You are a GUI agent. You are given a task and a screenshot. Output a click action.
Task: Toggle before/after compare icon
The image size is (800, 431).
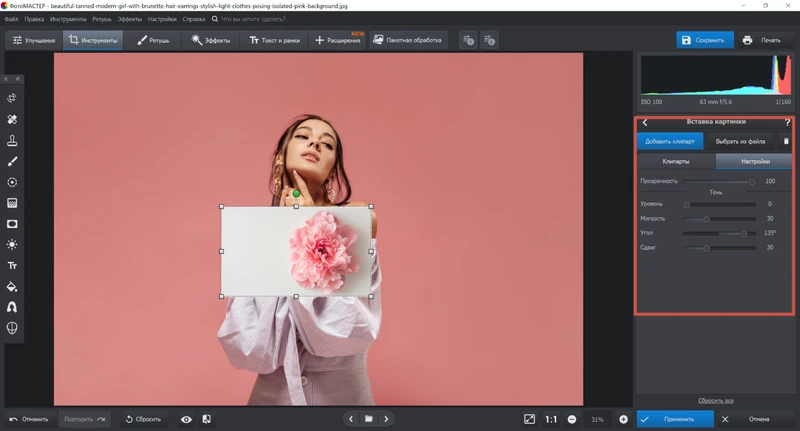pos(207,419)
